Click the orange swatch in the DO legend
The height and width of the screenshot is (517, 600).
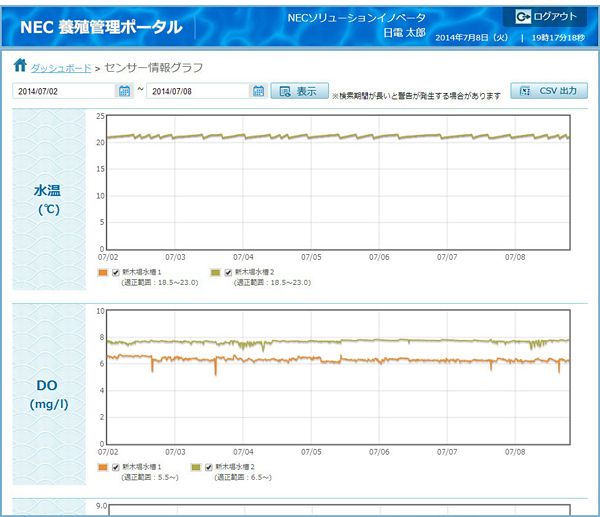pyautogui.click(x=102, y=467)
